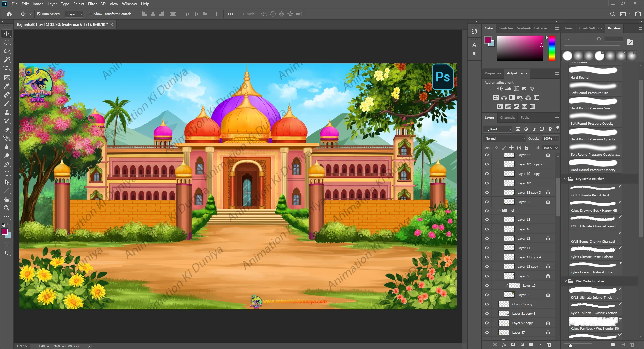The image size is (644, 349).
Task: Hide Layer 42 visibility eye
Action: 487,155
